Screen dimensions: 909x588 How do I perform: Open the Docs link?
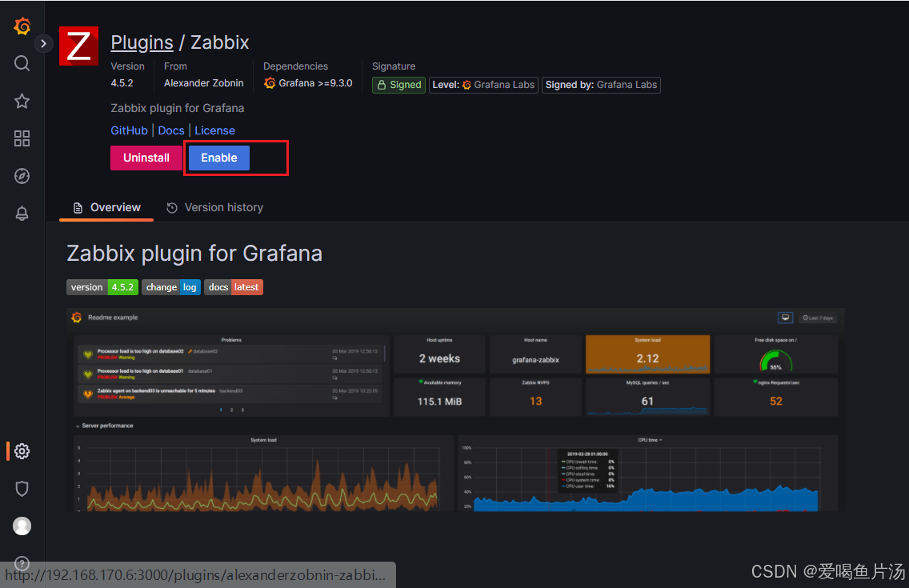click(x=171, y=130)
